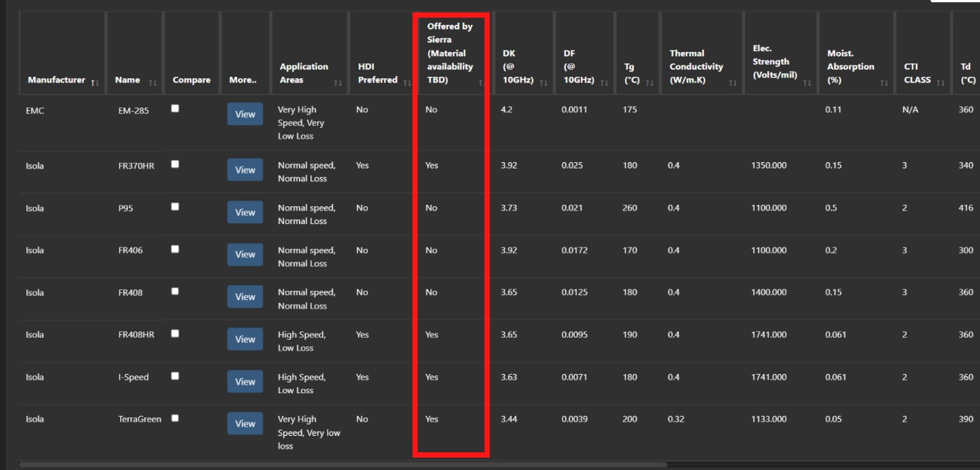Sort by HDI Preferred arrows
The width and height of the screenshot is (980, 470).
tap(407, 83)
